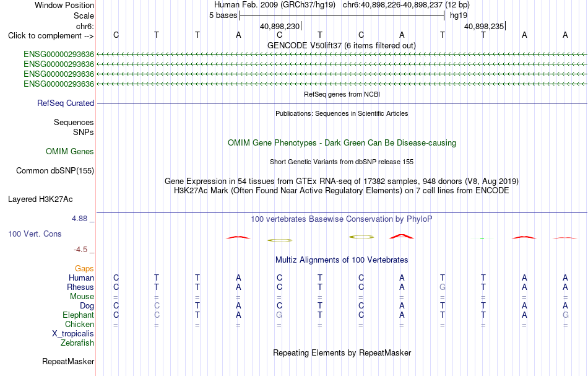The width and height of the screenshot is (588, 376).
Task: Click the Gaps label in Multiz alignment
Action: (84, 268)
